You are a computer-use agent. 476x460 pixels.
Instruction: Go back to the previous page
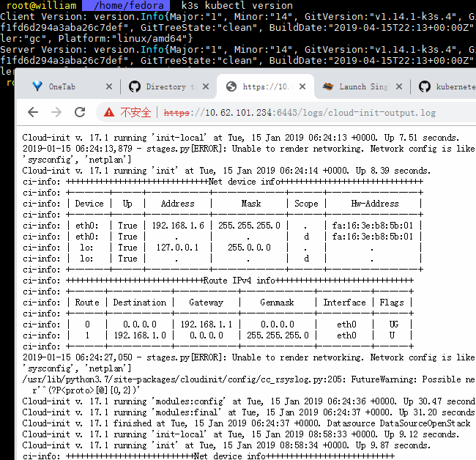[x=33, y=112]
